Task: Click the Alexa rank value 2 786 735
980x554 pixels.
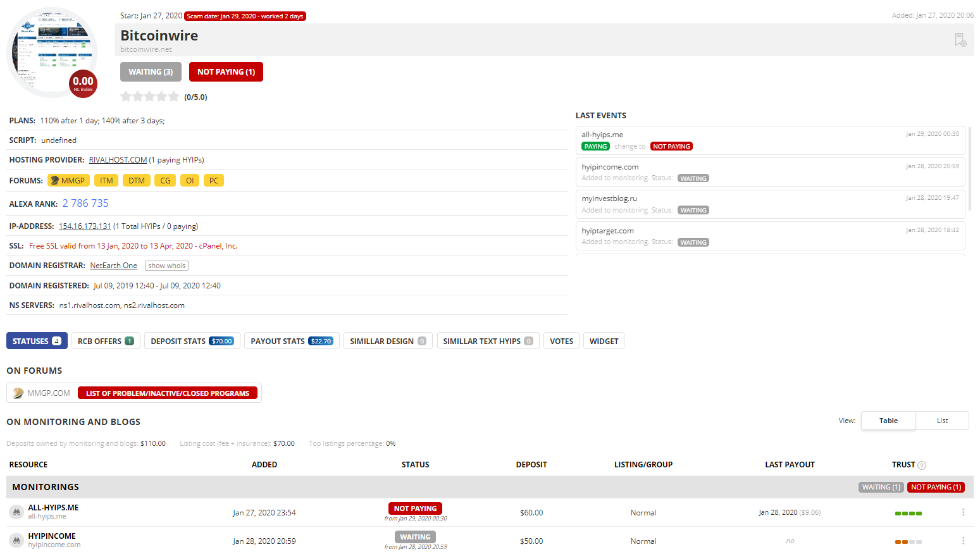Action: 85,203
